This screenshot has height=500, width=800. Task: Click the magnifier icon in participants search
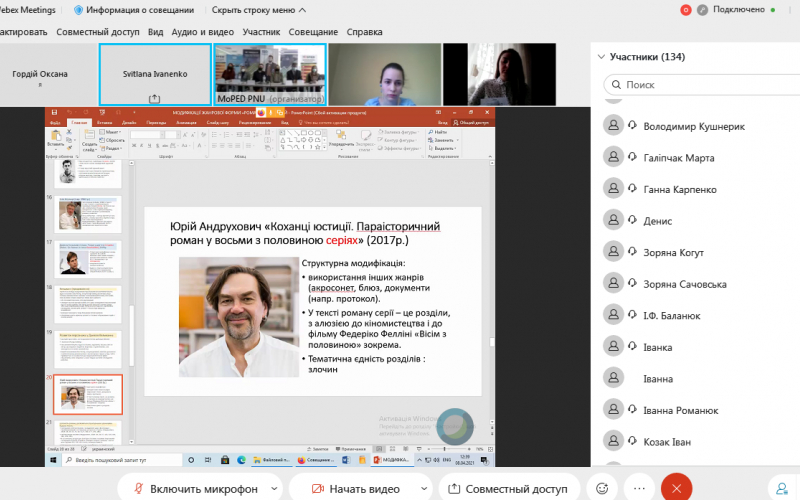(x=616, y=85)
